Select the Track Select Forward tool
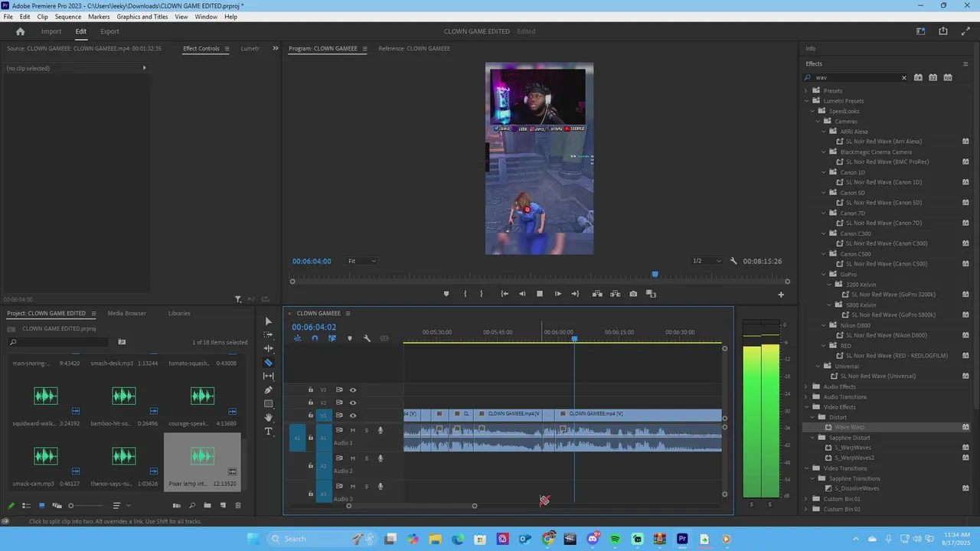This screenshot has height=551, width=980. pyautogui.click(x=268, y=335)
